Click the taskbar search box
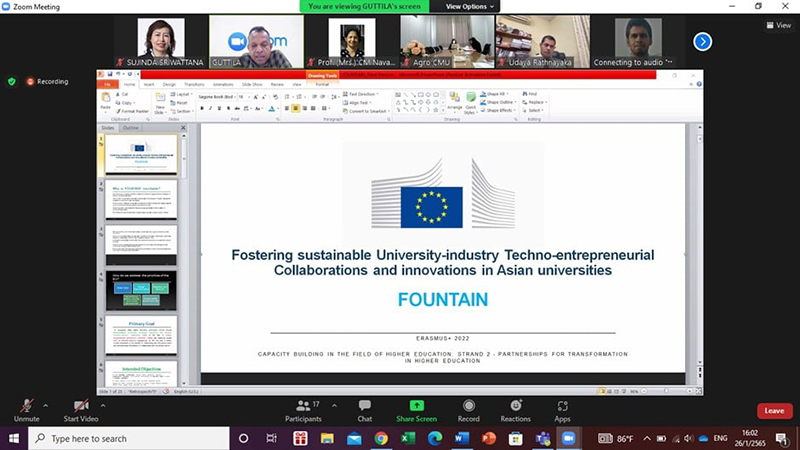This screenshot has width=800, height=450. click(129, 438)
